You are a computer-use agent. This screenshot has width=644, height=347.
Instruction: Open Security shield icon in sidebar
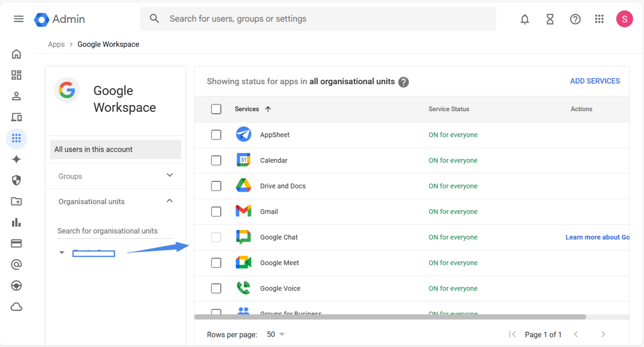pos(16,180)
